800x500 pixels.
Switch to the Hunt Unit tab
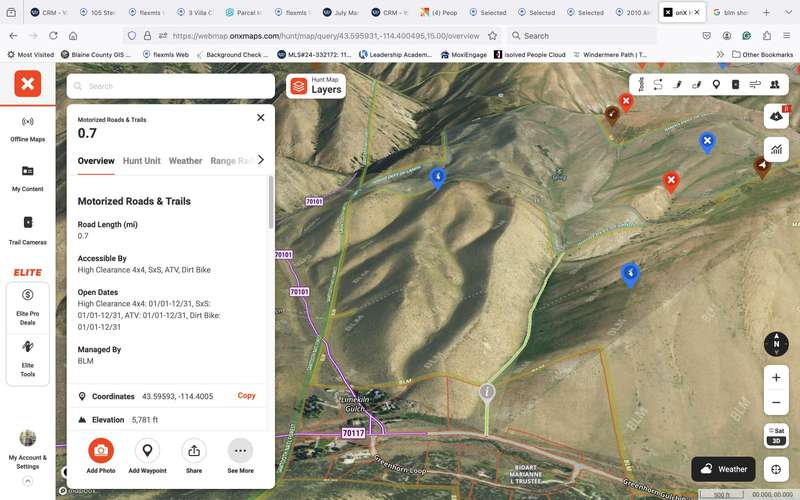(141, 161)
